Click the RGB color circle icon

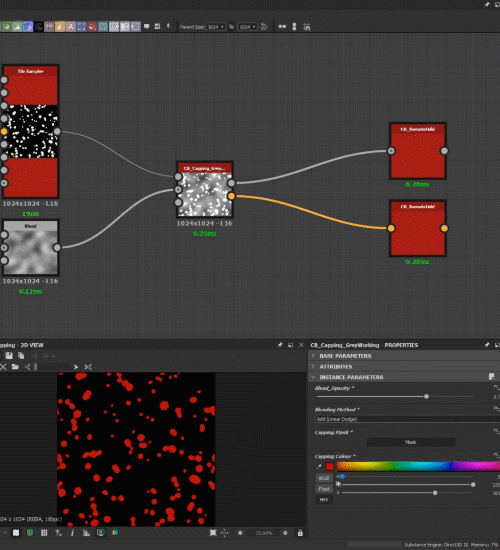pos(115,533)
